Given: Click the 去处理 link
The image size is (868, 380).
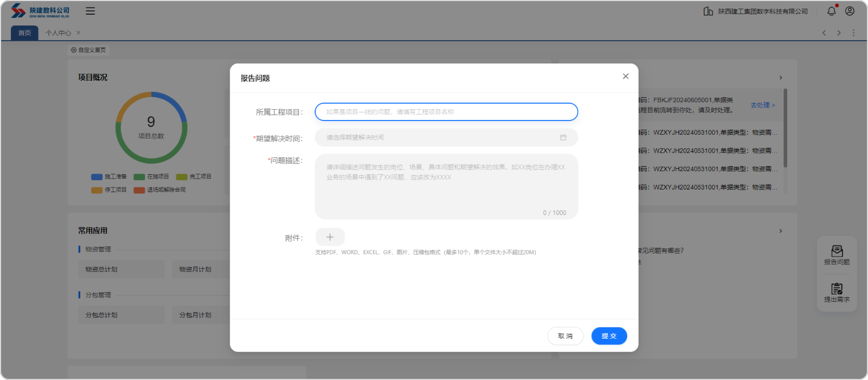Looking at the screenshot, I should 762,105.
